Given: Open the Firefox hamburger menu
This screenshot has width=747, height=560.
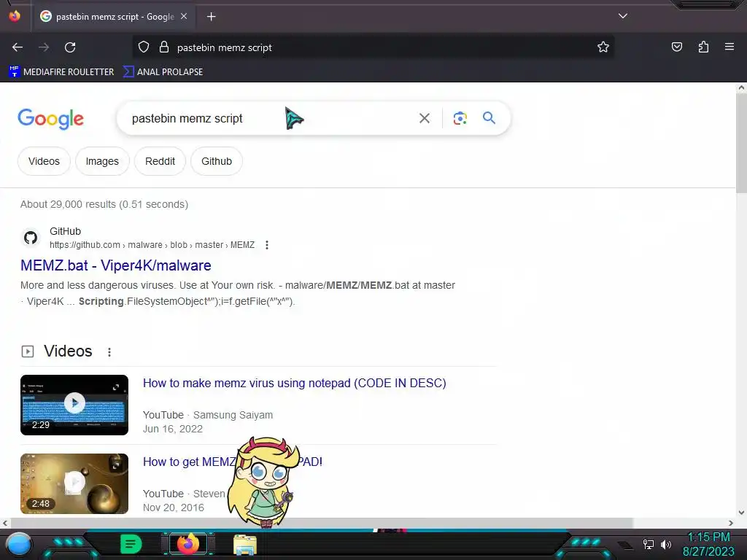Looking at the screenshot, I should (x=729, y=47).
